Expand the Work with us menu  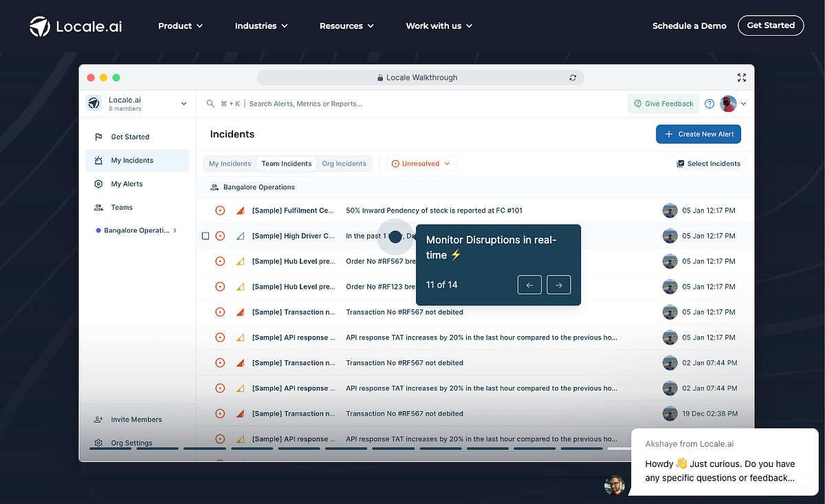tap(439, 26)
